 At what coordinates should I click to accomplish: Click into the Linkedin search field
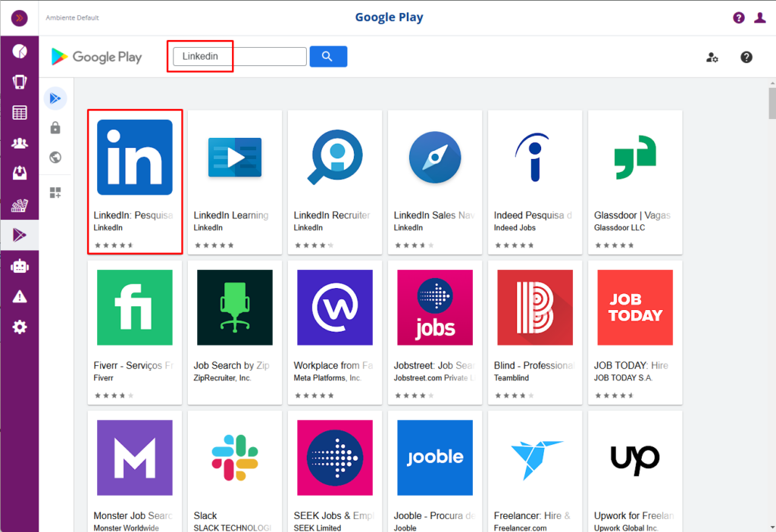pos(239,56)
